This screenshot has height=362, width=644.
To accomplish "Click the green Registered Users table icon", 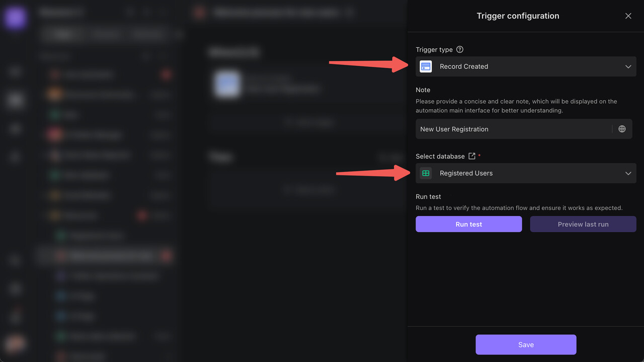I will (426, 173).
